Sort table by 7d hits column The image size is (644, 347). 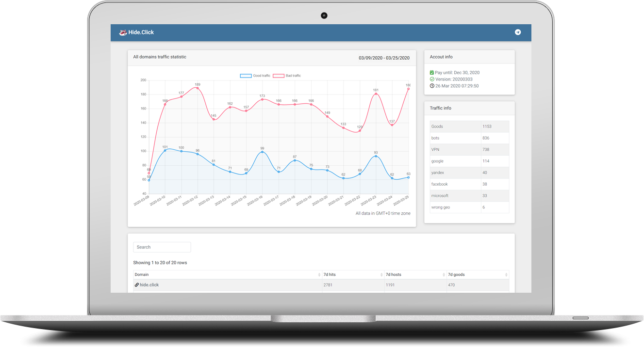353,275
